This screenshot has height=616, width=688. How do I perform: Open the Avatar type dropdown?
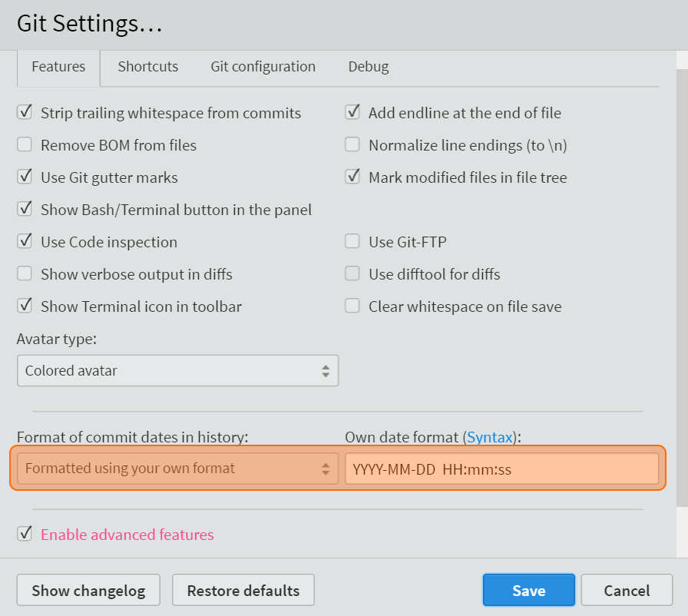pyautogui.click(x=177, y=371)
